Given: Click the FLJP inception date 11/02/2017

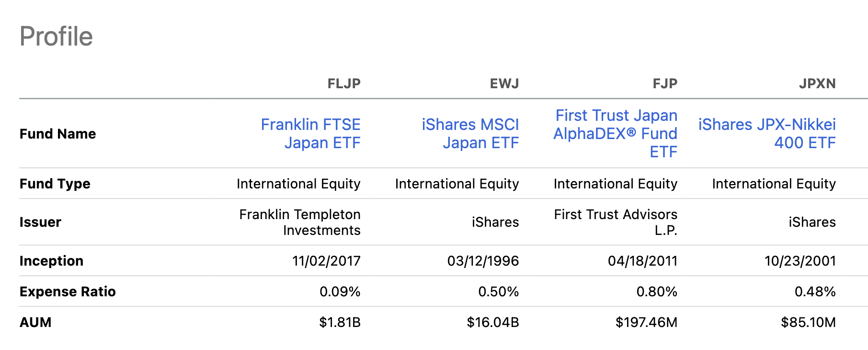Looking at the screenshot, I should (327, 261).
